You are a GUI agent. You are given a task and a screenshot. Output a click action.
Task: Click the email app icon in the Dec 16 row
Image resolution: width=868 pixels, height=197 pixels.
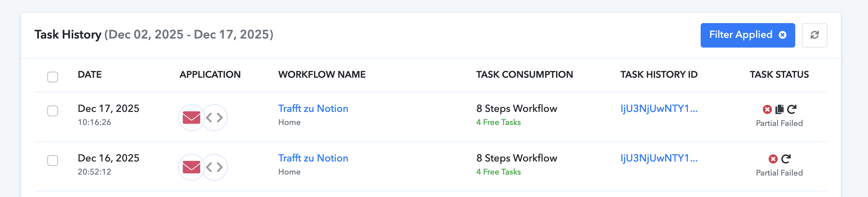[191, 167]
